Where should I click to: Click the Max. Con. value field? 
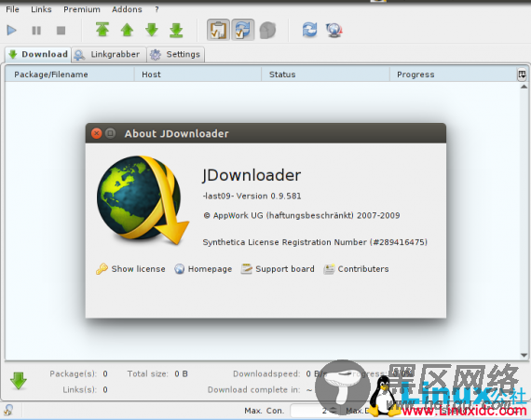tap(315, 411)
